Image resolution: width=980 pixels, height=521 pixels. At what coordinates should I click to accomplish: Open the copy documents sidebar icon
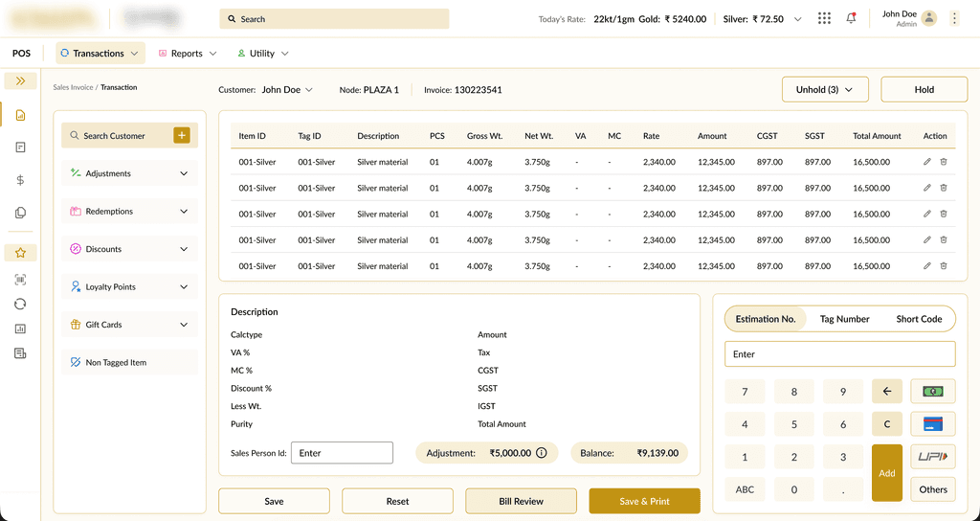[x=20, y=213]
